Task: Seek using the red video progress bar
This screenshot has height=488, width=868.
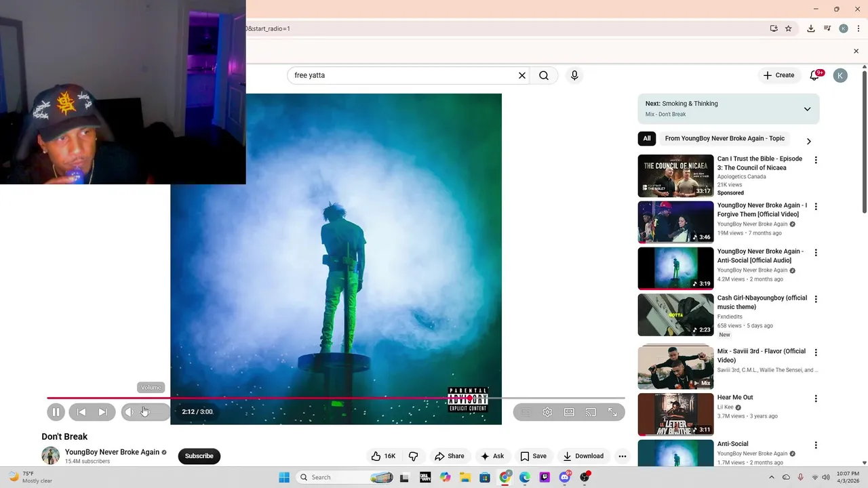Action: [336, 398]
